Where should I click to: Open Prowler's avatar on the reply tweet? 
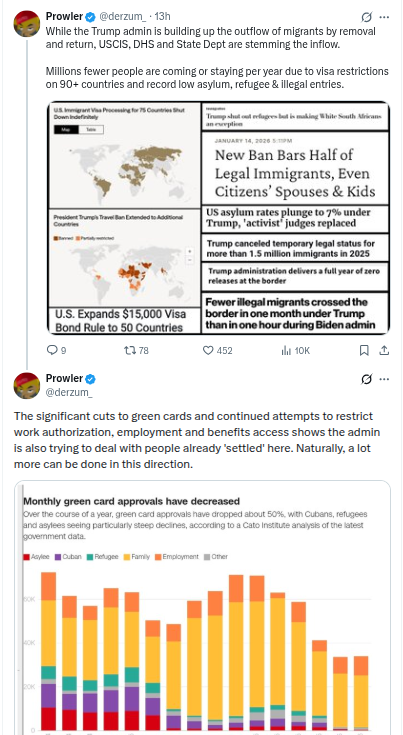coord(27,385)
